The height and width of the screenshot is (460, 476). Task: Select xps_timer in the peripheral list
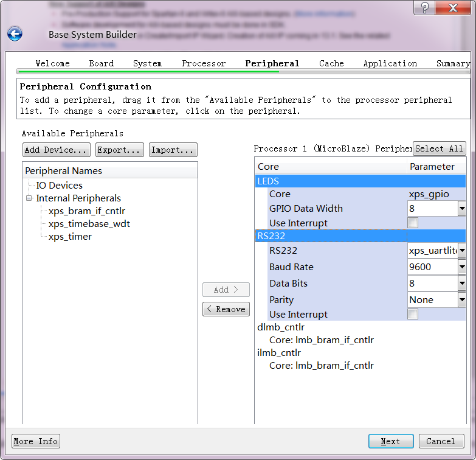pyautogui.click(x=70, y=236)
